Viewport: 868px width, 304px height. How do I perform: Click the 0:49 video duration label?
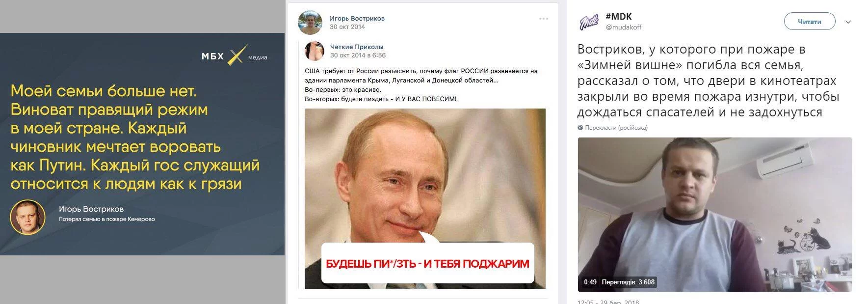point(590,282)
